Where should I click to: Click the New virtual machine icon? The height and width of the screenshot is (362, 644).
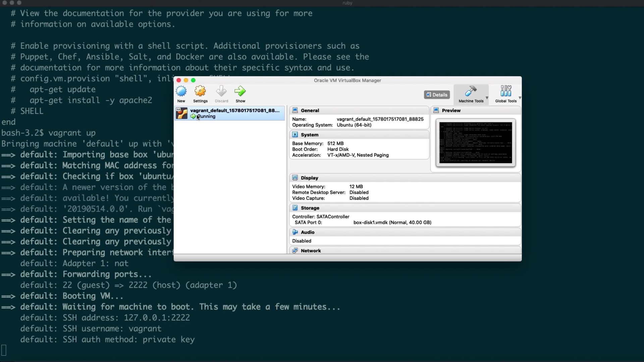pyautogui.click(x=181, y=92)
